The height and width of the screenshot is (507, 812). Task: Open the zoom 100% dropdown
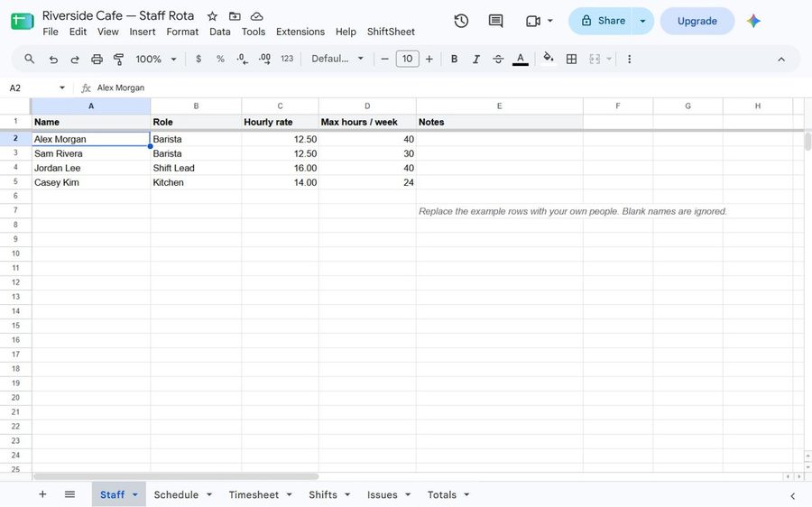[x=156, y=59]
